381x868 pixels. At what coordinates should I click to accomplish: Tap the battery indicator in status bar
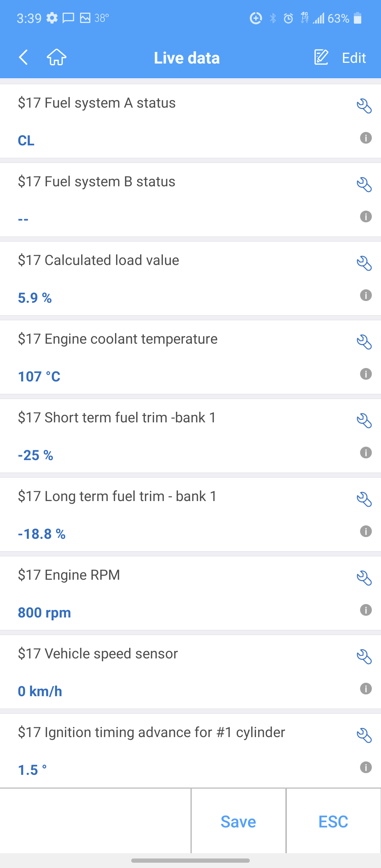[x=357, y=18]
